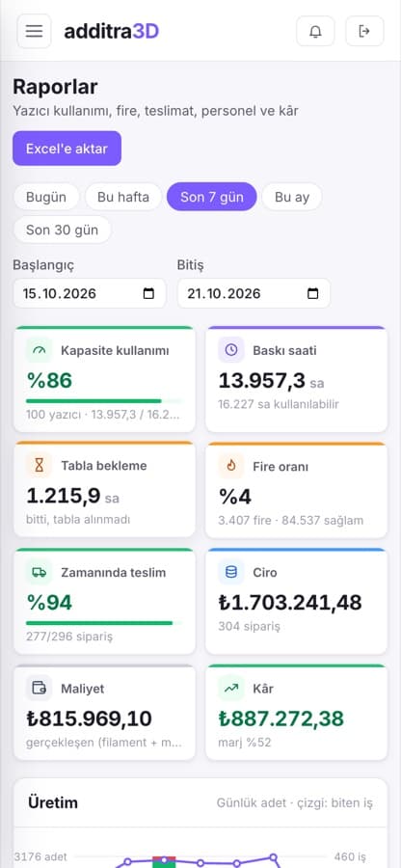Click 'Günlük adet · çizgi: biten iş' legend
This screenshot has height=868, width=401.
coord(294,803)
